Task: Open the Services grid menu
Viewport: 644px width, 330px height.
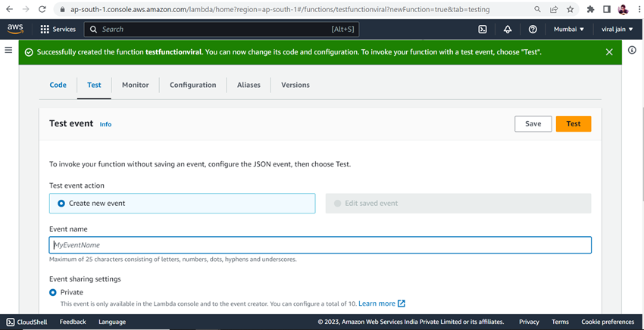Action: coord(58,30)
